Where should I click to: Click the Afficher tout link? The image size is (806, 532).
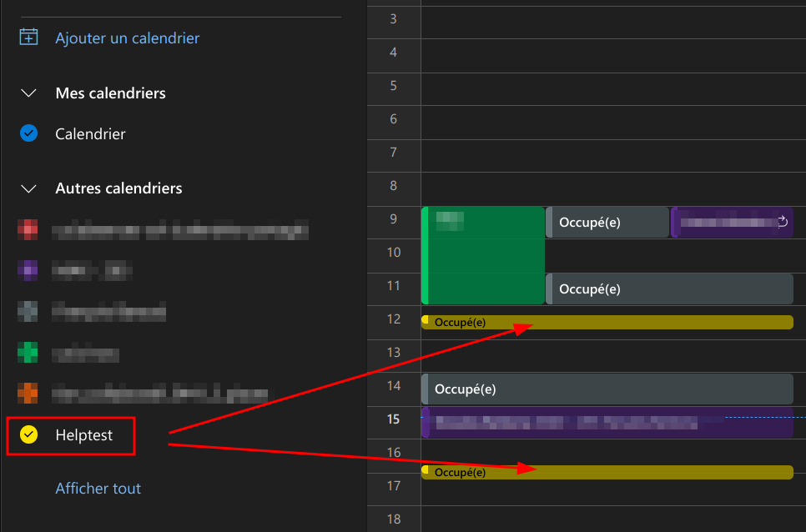pyautogui.click(x=98, y=489)
